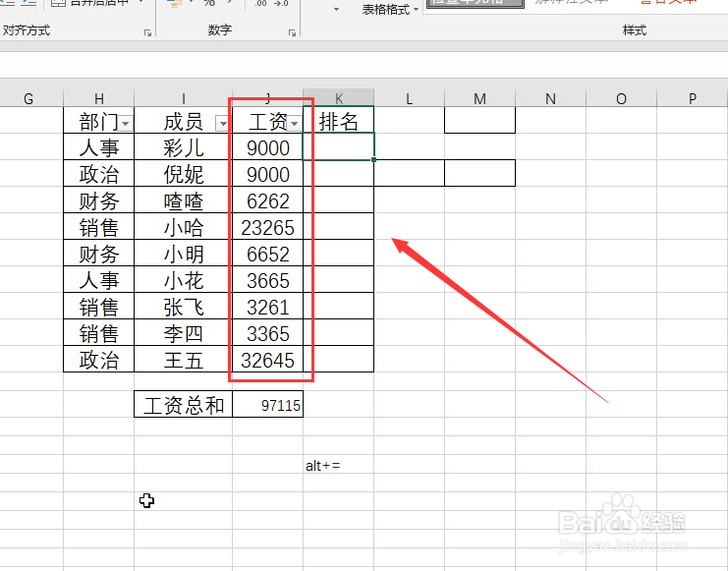Image resolution: width=728 pixels, height=571 pixels.
Task: Click the 排名 header cell
Action: pos(339,121)
